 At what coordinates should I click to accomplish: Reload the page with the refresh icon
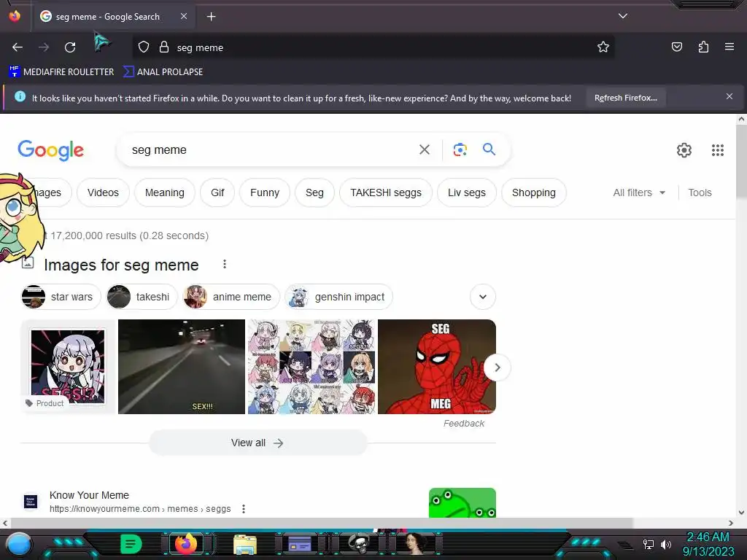pyautogui.click(x=70, y=47)
